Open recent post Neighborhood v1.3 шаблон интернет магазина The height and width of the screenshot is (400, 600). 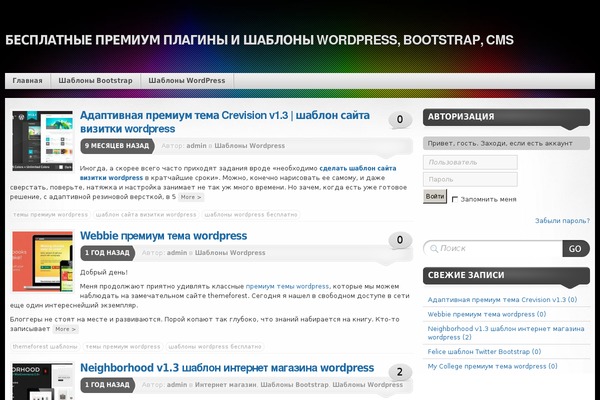[506, 333]
